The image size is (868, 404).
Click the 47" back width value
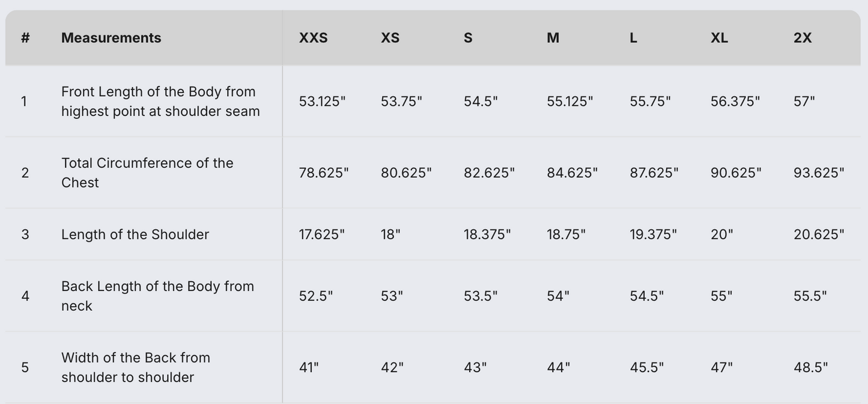coord(721,367)
